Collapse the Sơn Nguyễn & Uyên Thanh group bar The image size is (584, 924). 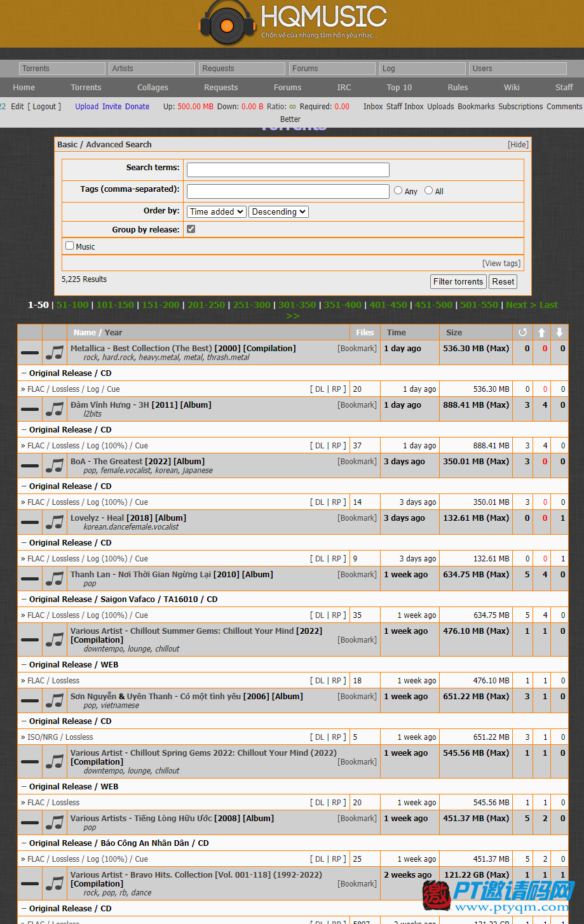coord(30,700)
